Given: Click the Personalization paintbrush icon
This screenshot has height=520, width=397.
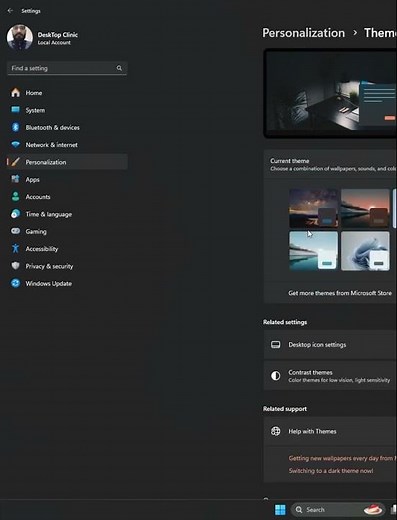Looking at the screenshot, I should tap(15, 162).
